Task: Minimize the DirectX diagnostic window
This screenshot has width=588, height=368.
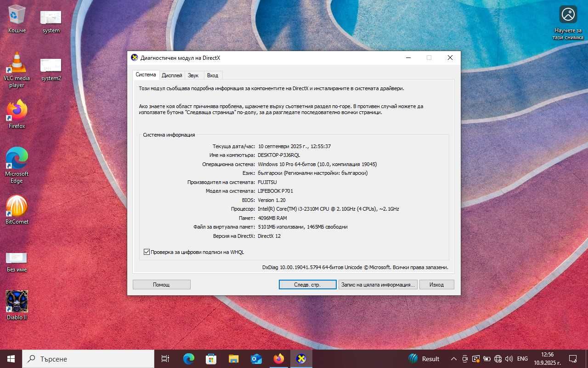Action: click(408, 58)
